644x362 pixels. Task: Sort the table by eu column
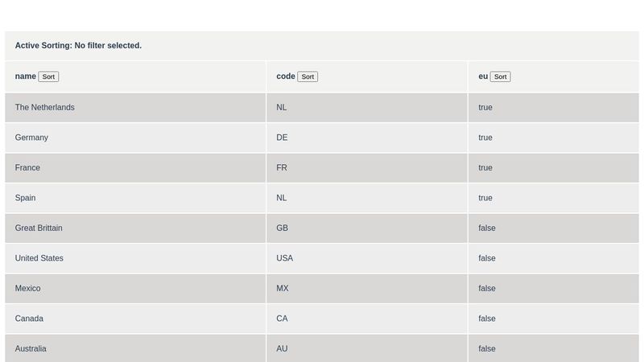[500, 77]
